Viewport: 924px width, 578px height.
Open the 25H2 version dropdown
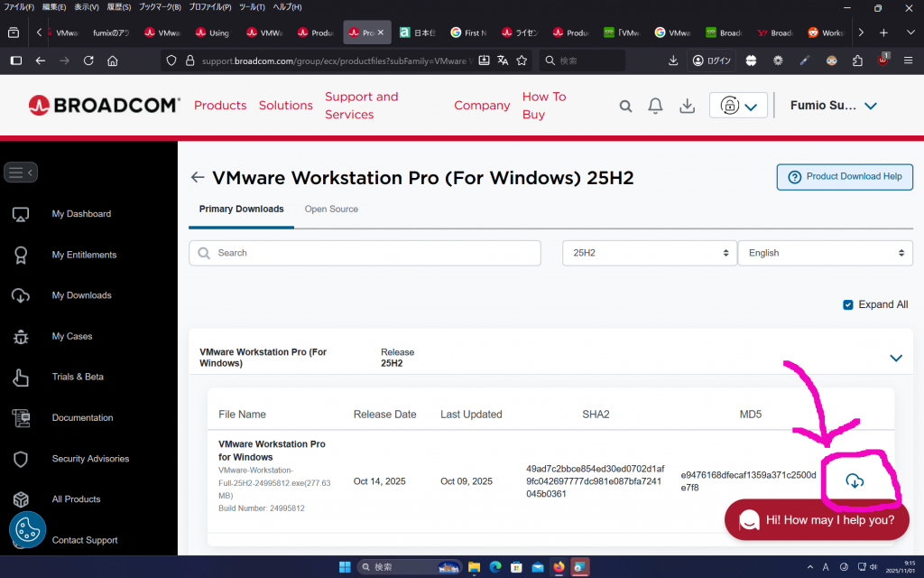point(650,253)
